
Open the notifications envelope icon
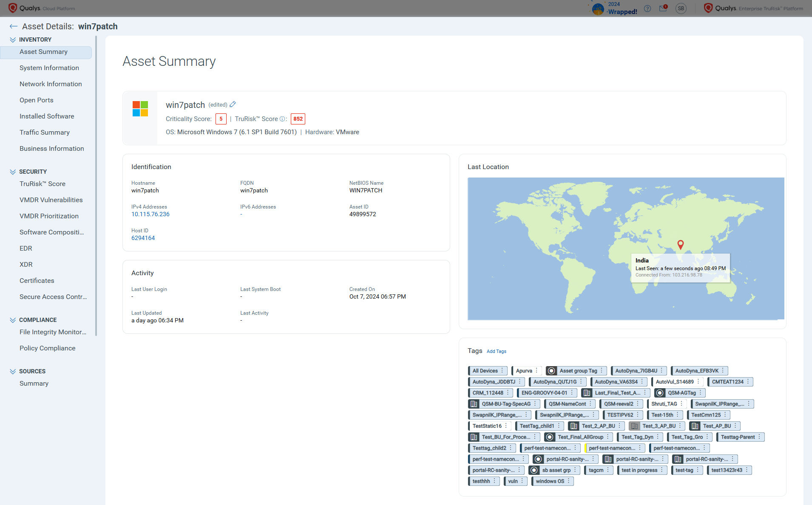(x=663, y=8)
